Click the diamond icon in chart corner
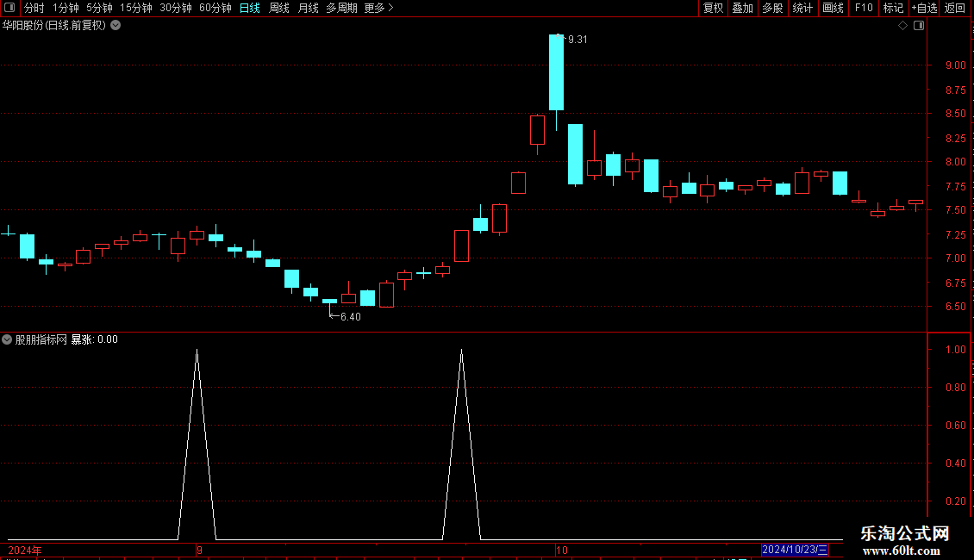 coord(903,26)
